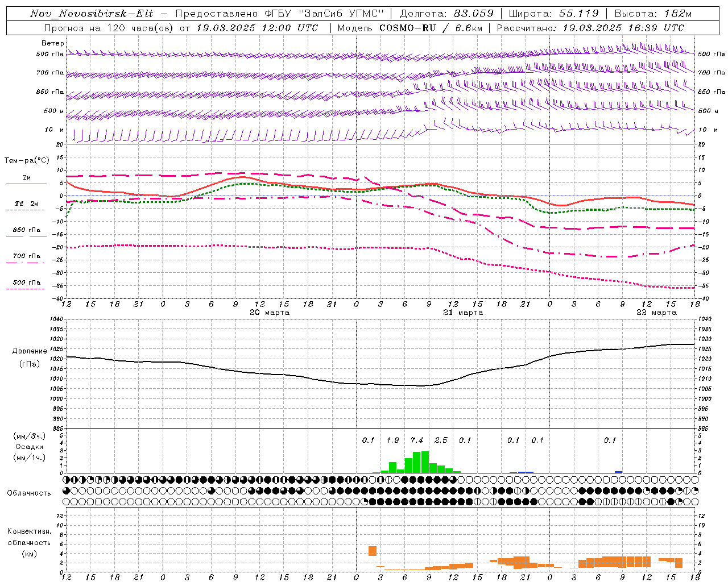Click the (мм/1ч.) precipitation unit label
This screenshot has width=728, height=582.
point(29,458)
